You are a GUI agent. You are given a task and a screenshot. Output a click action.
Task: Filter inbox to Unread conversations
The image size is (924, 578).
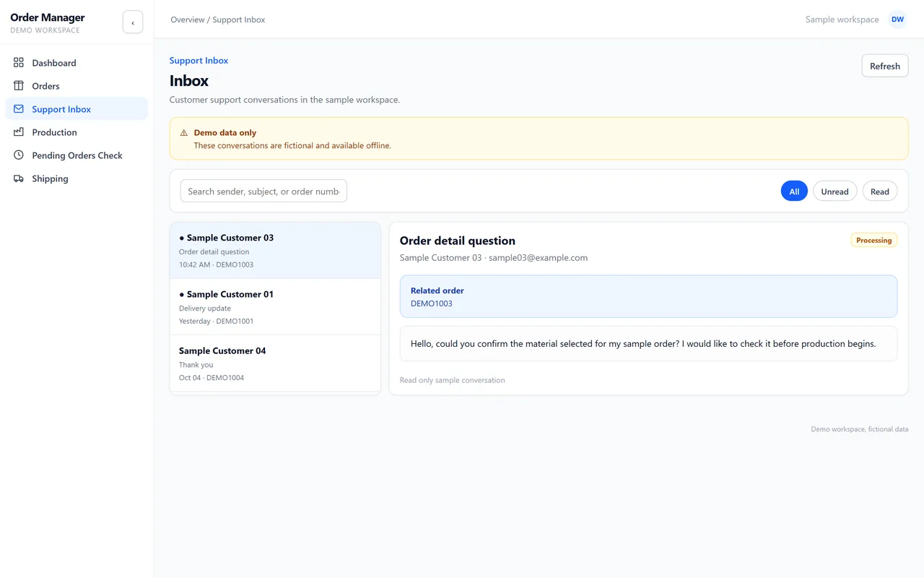834,191
